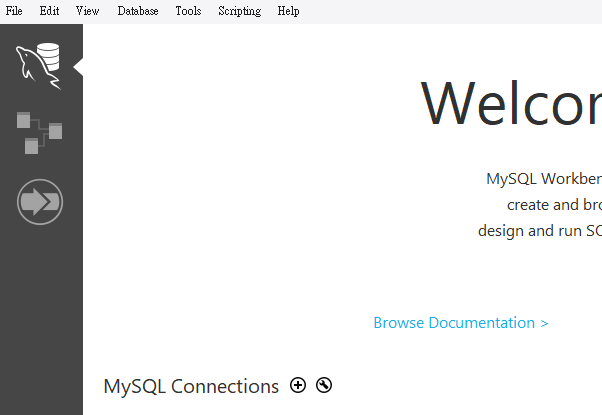Viewport: 602px width, 415px height.
Task: Open the Models view sidebar icon
Action: tap(40, 133)
